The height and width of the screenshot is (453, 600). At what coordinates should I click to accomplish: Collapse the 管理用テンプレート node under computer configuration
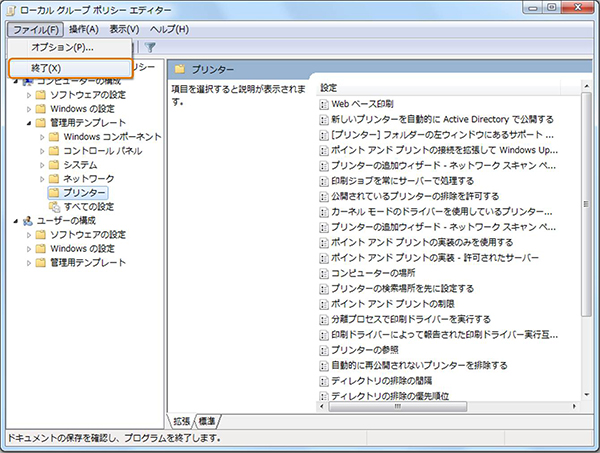(x=28, y=122)
